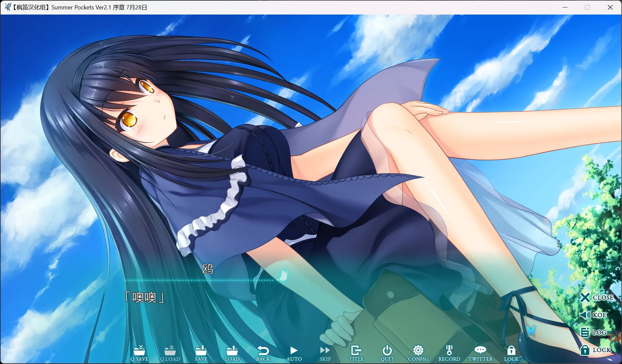Toggle the bottom LOCK function
This screenshot has height=364, width=622.
[511, 353]
